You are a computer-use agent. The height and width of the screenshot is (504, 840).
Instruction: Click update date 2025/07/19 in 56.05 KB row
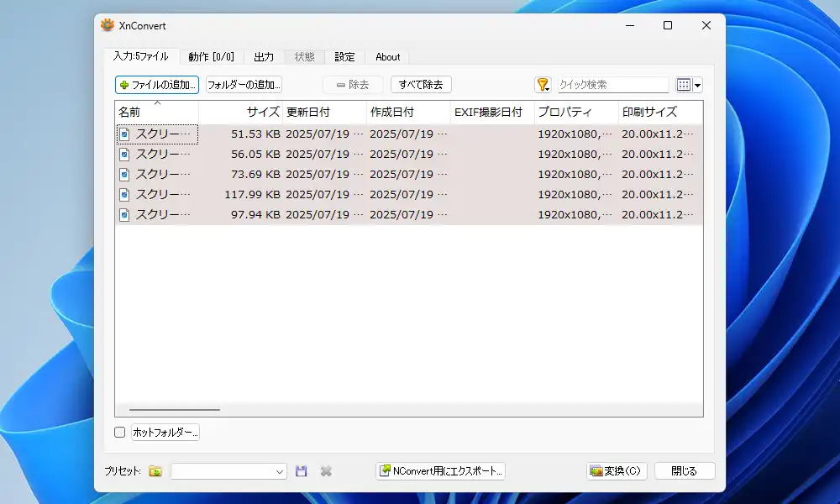tap(324, 155)
